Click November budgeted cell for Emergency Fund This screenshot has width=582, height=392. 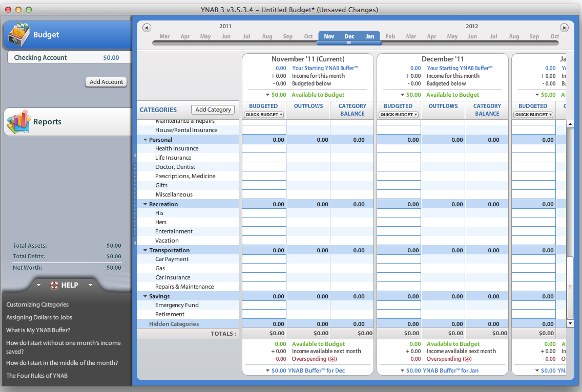264,305
